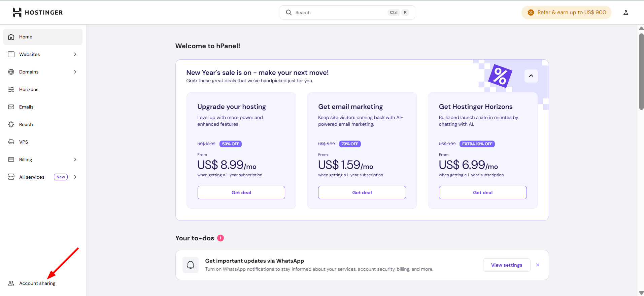
Task: Collapse the New Year's sale panel
Action: pyautogui.click(x=531, y=76)
